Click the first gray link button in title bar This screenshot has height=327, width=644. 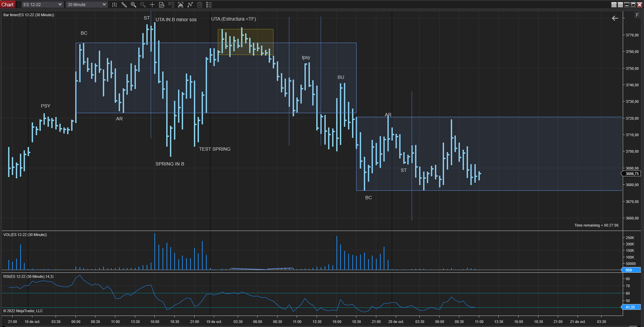tap(614, 5)
